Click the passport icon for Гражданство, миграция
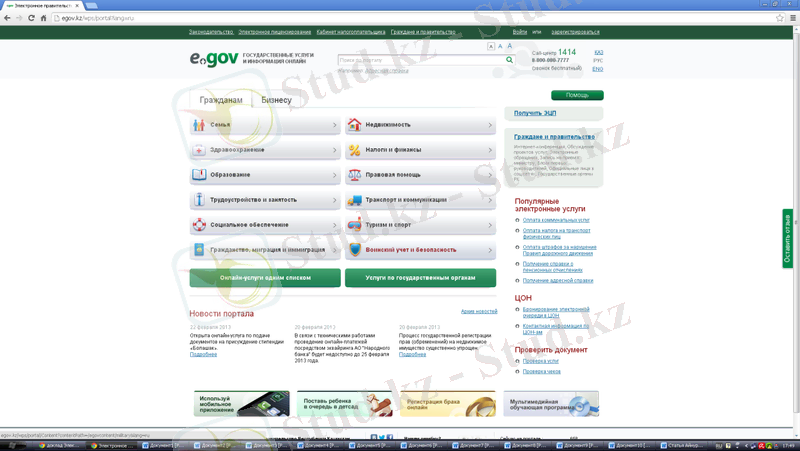This screenshot has width=800, height=451. (199, 249)
